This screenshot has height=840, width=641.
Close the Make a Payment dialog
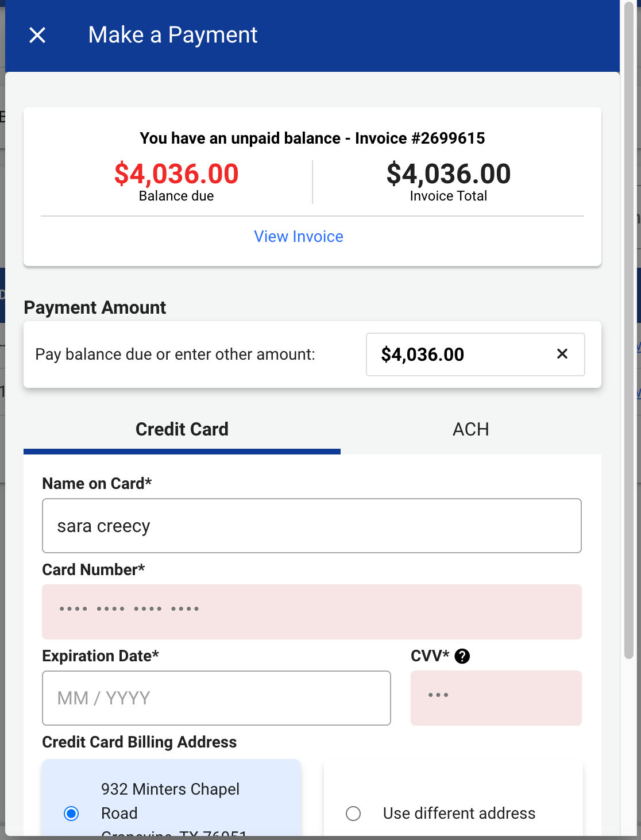(37, 35)
